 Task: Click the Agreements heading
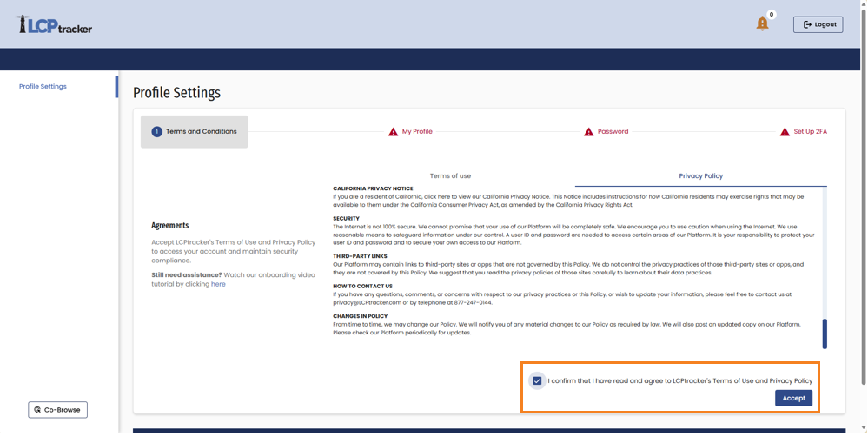click(x=170, y=225)
